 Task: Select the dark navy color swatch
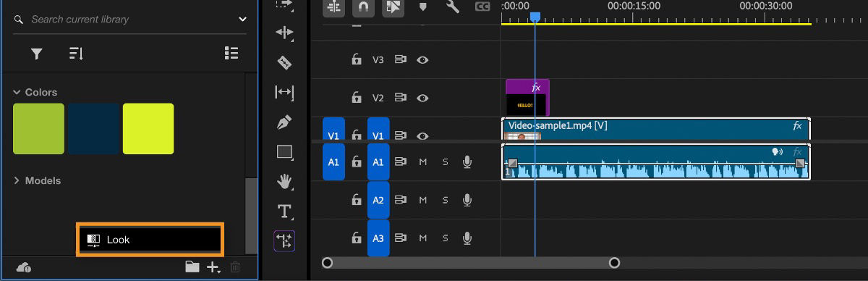point(94,129)
